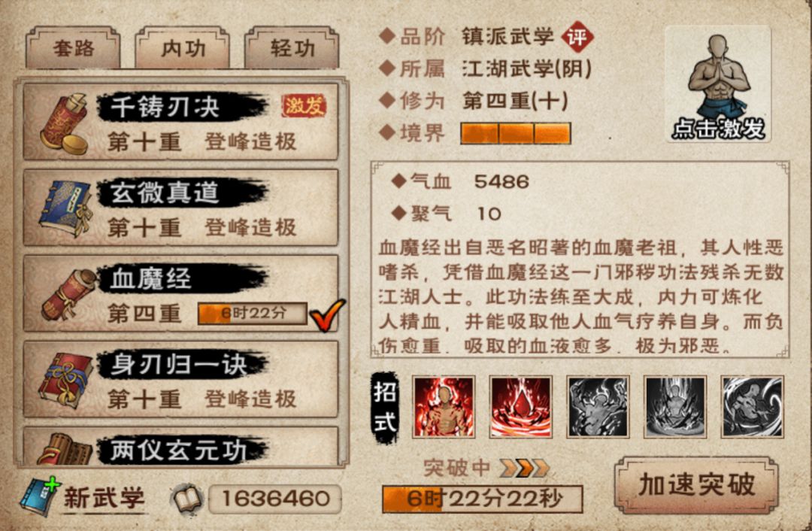Click the red 评 rating badge
The image size is (812, 531).
577,37
